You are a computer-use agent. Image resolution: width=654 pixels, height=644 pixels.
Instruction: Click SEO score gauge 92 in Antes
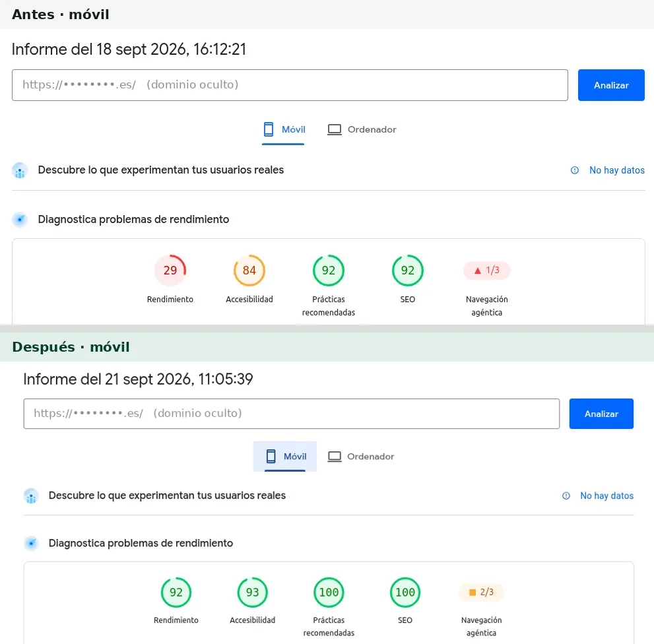pos(407,271)
